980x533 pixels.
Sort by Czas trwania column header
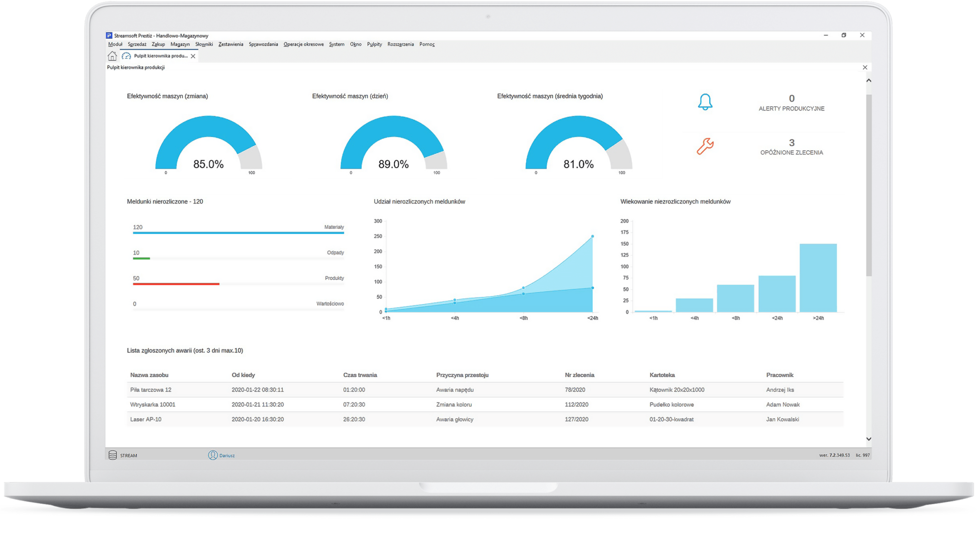(x=360, y=375)
